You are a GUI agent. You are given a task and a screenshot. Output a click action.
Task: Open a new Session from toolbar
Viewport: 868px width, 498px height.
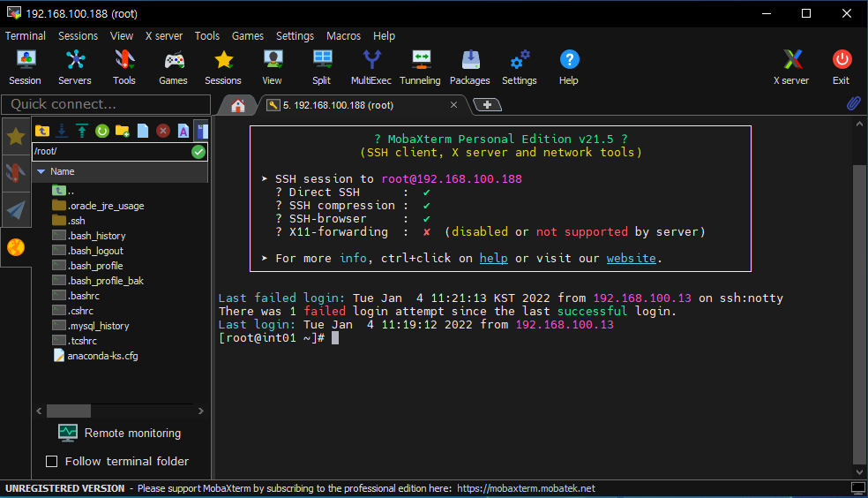25,68
